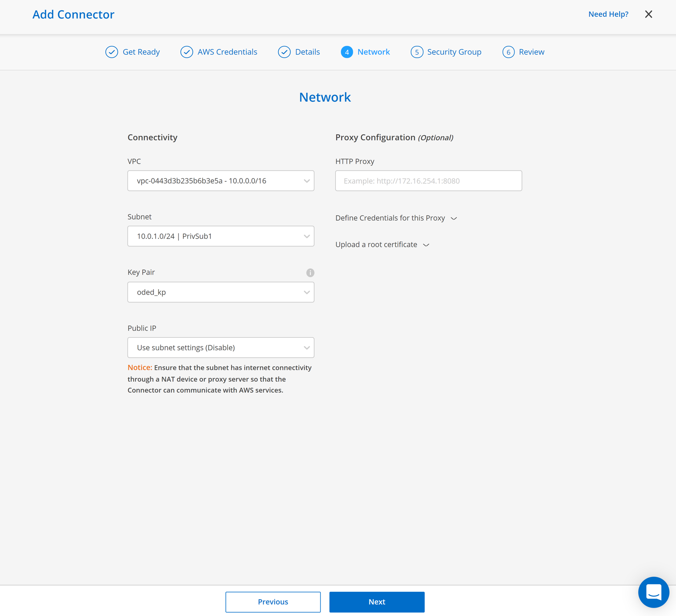Click the HTTP Proxy input field
Viewport: 676px width, 616px height.
(x=428, y=181)
